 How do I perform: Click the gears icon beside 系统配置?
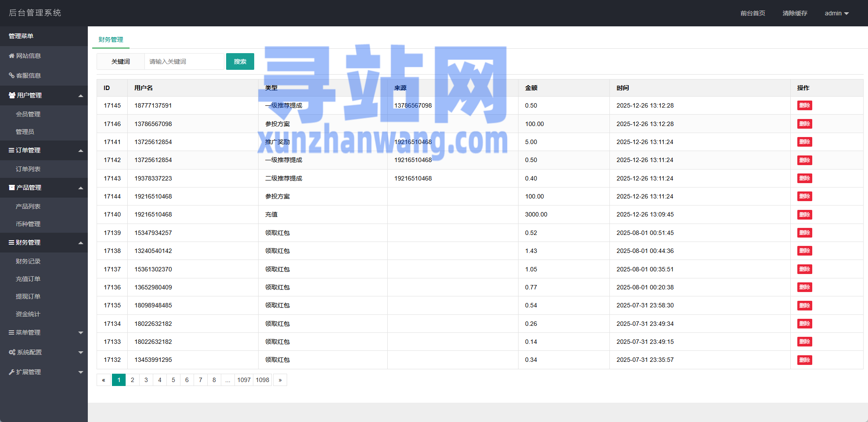[x=12, y=352]
